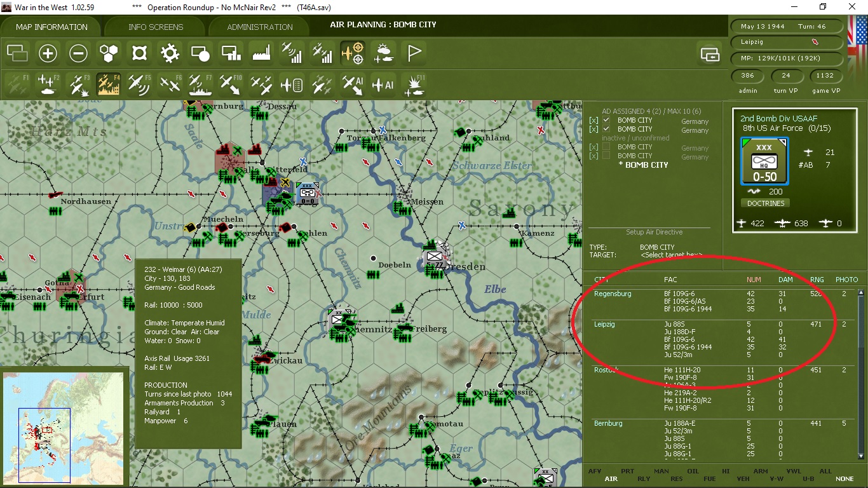Viewport: 868px width, 488px height.
Task: Select the F10 air transfer mode
Action: (231, 84)
